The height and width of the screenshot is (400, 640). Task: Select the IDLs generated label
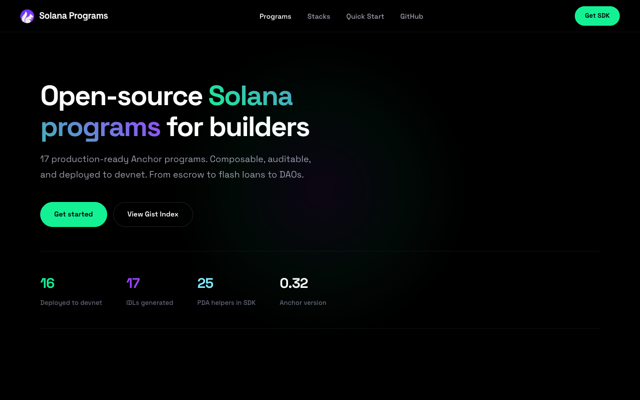point(149,303)
